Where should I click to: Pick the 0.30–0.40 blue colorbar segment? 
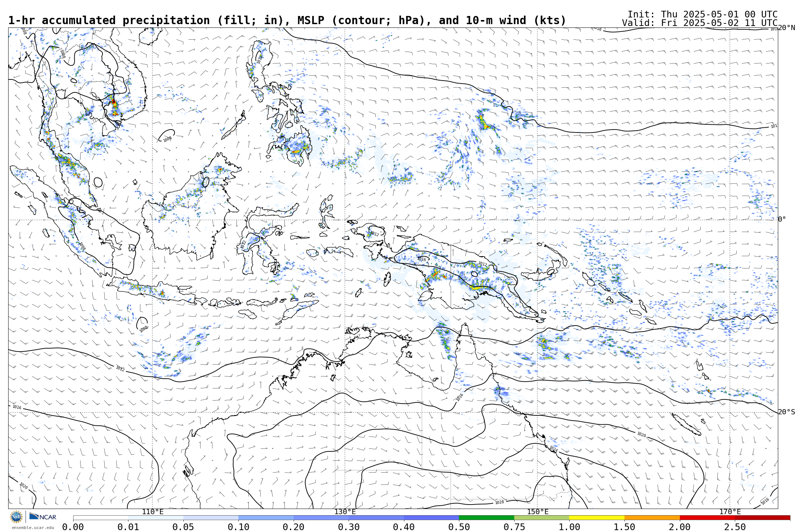tap(376, 518)
